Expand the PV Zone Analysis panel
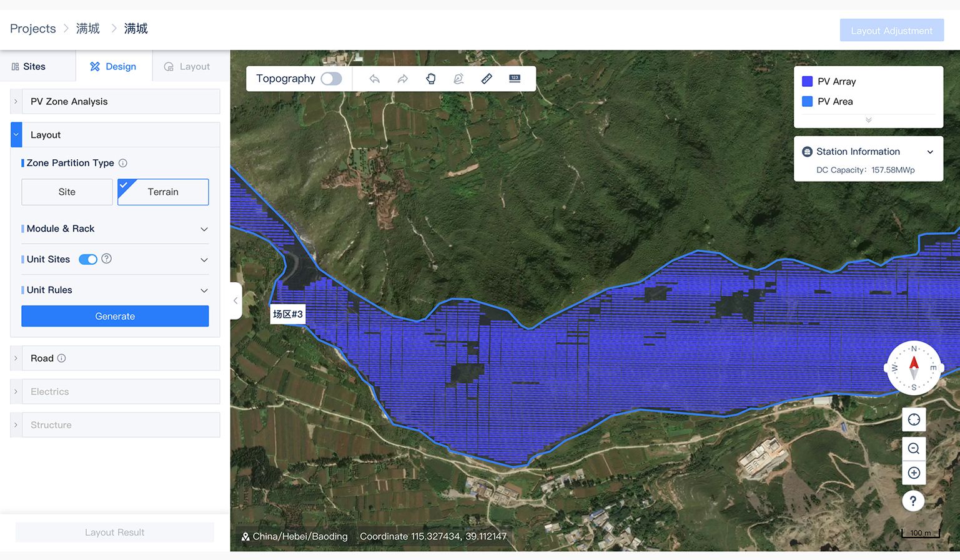The width and height of the screenshot is (960, 560). (16, 102)
